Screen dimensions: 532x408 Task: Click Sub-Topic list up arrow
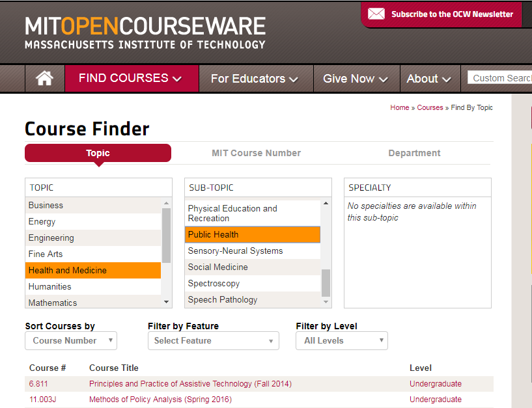tap(326, 204)
